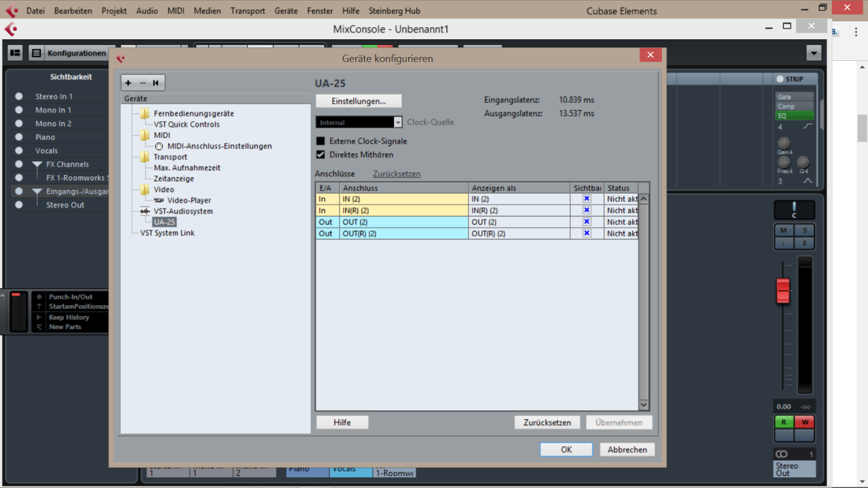This screenshot has height=488, width=868.
Task: Click the Keep History play icon
Action: (39, 317)
